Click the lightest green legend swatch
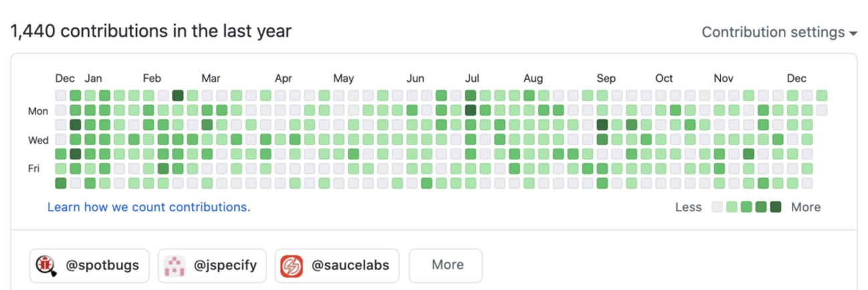 pos(732,207)
